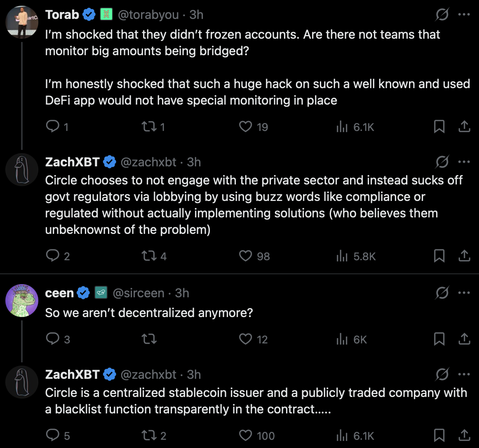The height and width of the screenshot is (448, 479).
Task: Open more options on the last ZachXBT tweet
Action: tap(464, 374)
